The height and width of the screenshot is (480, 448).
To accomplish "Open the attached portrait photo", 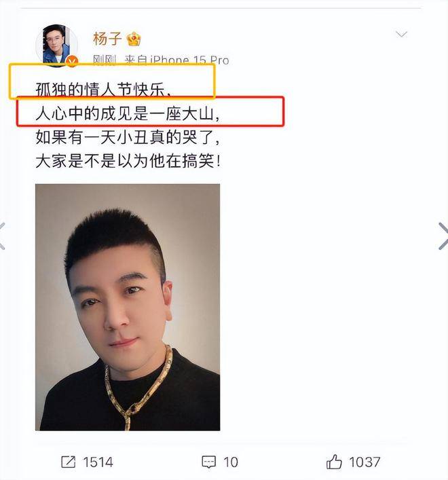I will 128,307.
